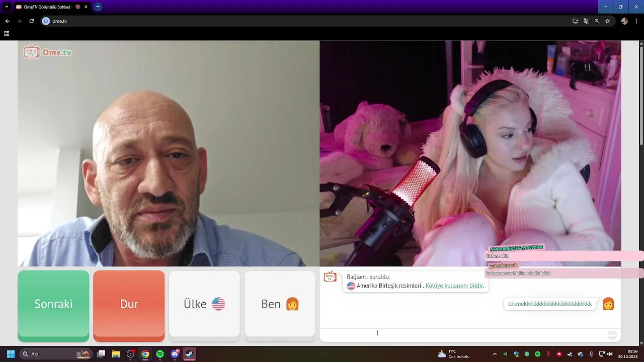The image size is (644, 362).
Task: Open the volume control in tray
Action: pos(610,354)
